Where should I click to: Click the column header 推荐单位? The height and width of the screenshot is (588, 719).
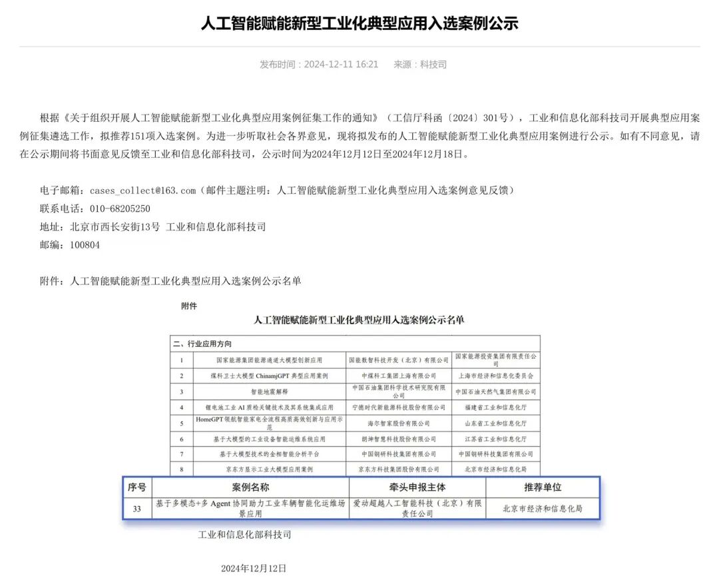543,487
